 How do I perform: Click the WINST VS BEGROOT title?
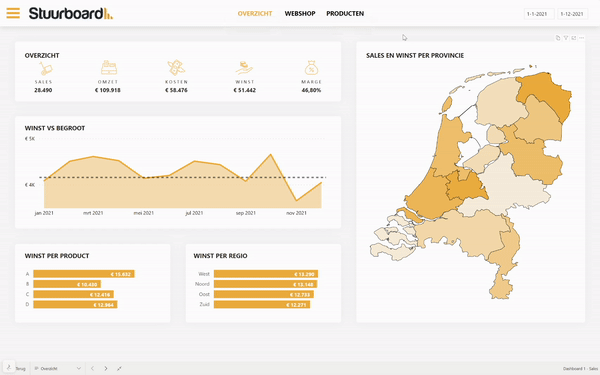(x=55, y=128)
